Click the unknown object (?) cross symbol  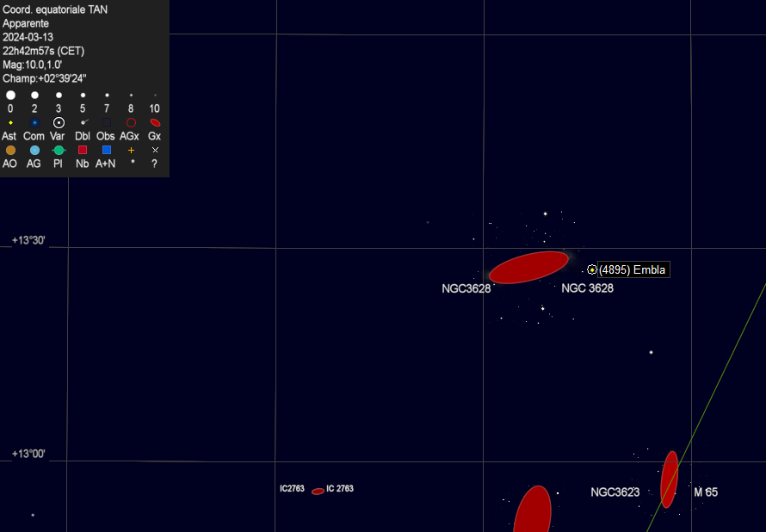[155, 150]
